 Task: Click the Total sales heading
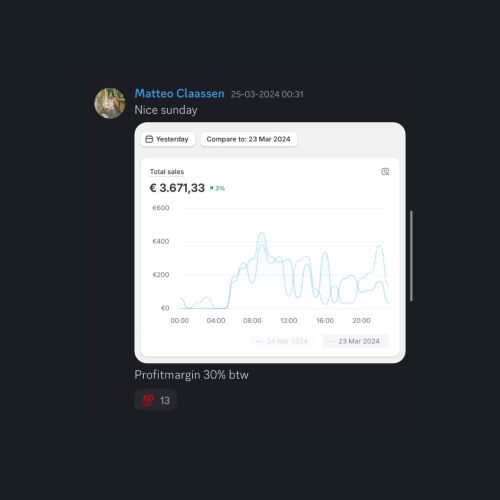(167, 172)
